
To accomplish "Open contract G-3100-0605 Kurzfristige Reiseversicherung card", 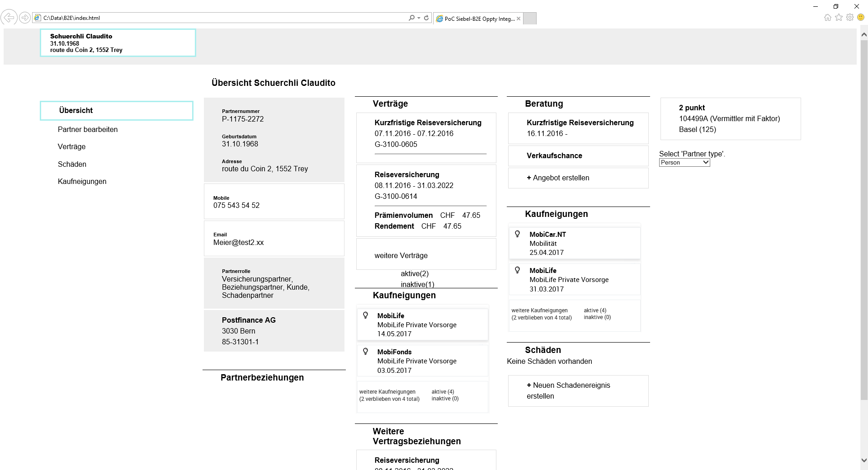I will click(x=426, y=138).
